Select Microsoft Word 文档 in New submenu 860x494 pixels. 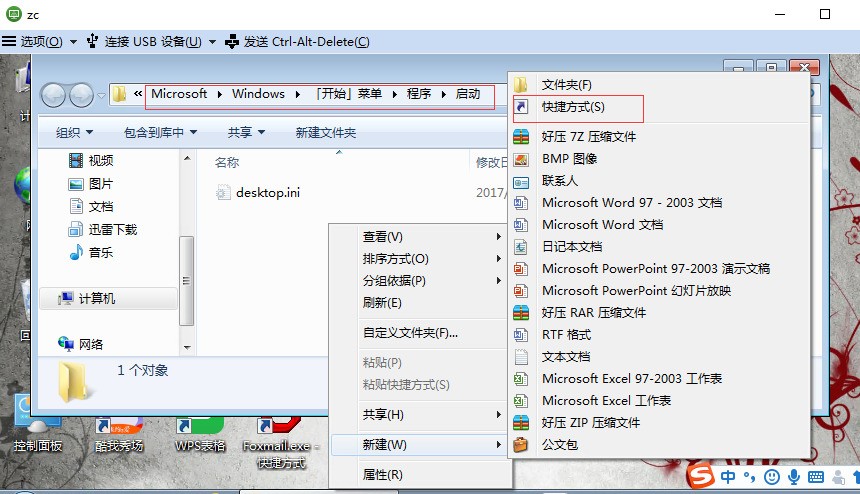658,225
